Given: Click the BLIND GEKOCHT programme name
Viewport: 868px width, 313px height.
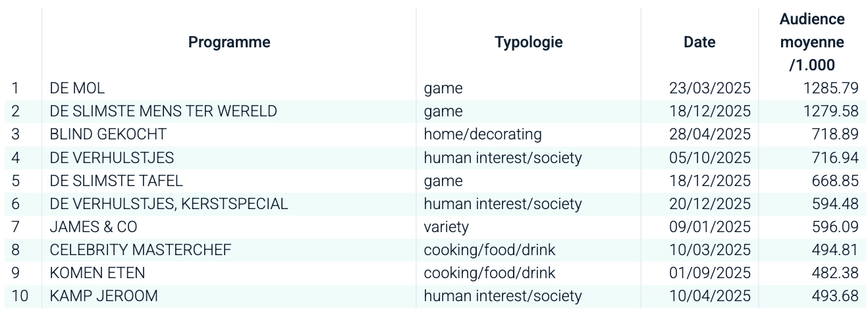Looking at the screenshot, I should (108, 134).
